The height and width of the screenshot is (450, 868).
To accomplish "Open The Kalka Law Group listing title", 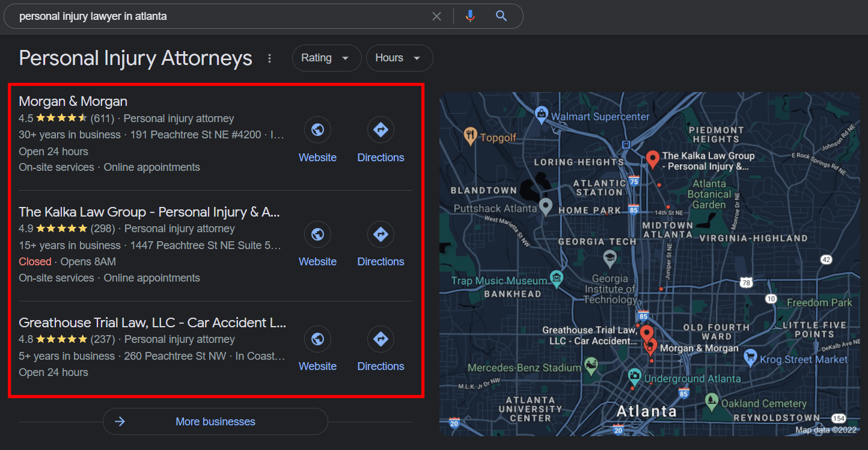I will pyautogui.click(x=150, y=212).
